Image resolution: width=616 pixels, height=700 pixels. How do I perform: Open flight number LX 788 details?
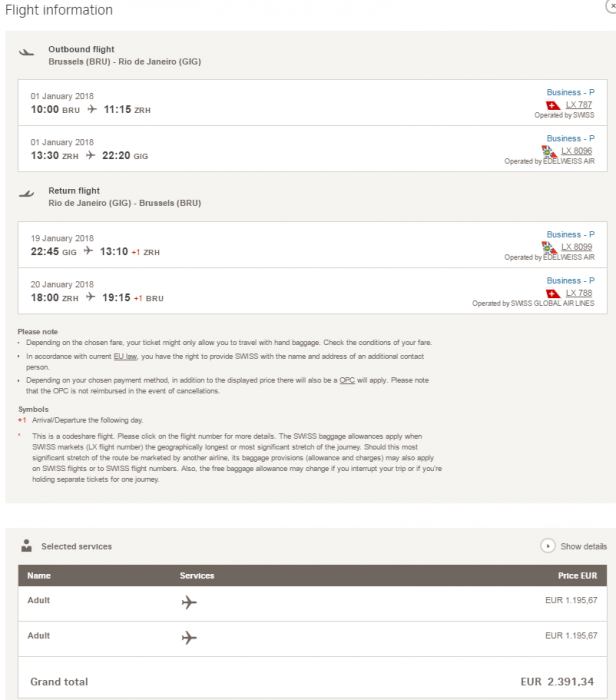579,292
